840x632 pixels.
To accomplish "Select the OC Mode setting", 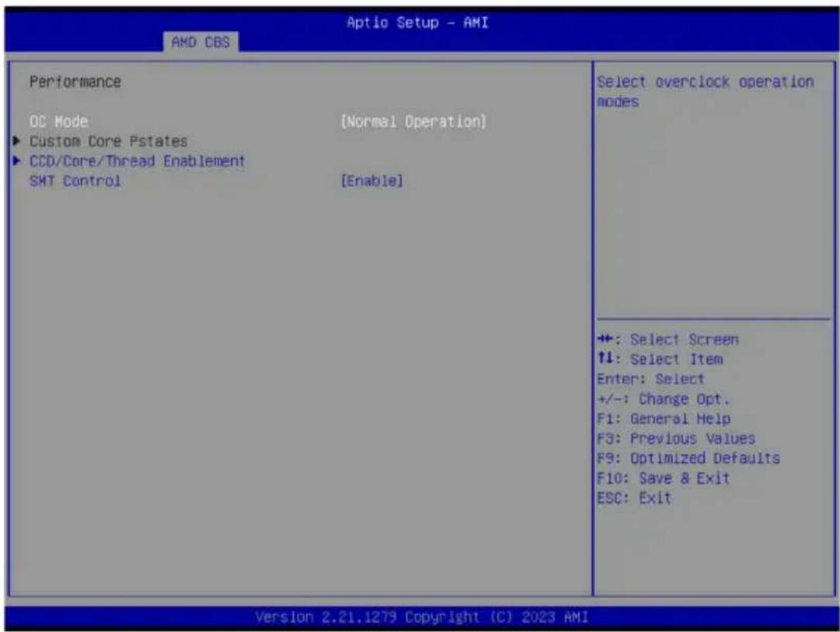I will (58, 122).
